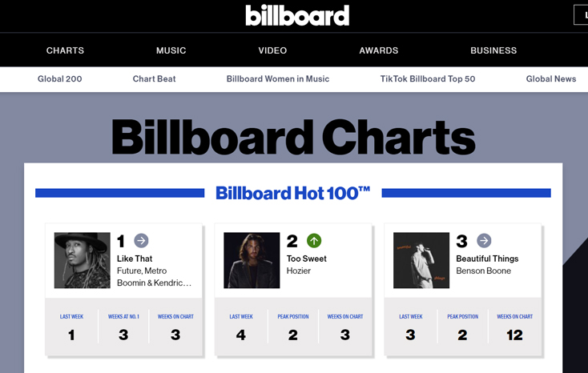588x373 pixels.
Task: Click the green up-arrow icon beside rank 2
Action: tap(314, 241)
